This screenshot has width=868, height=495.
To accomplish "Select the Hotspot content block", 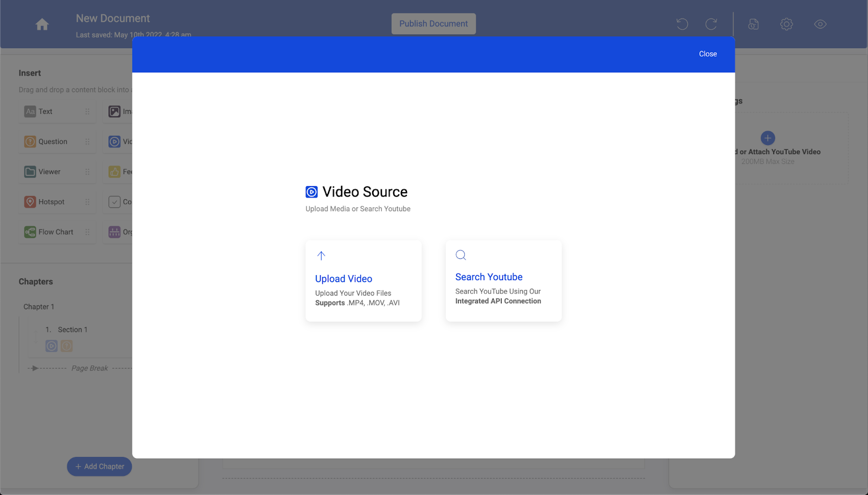I will (57, 202).
